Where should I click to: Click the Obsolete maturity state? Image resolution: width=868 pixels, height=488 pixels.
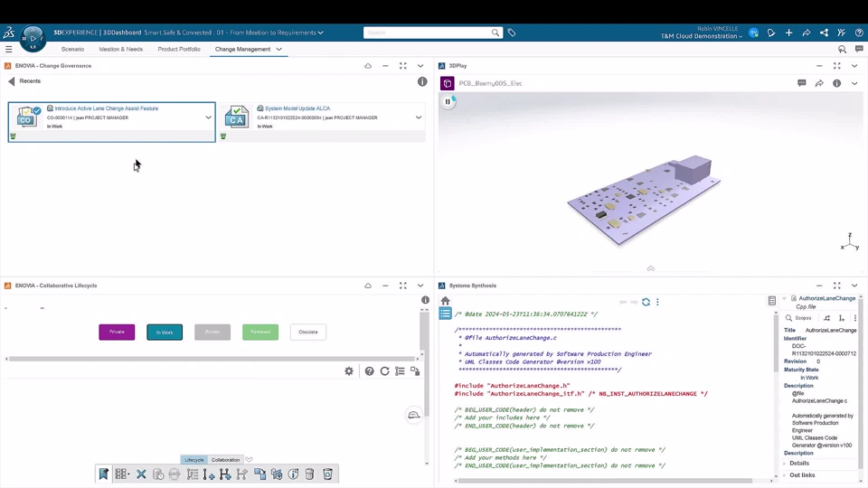point(308,332)
